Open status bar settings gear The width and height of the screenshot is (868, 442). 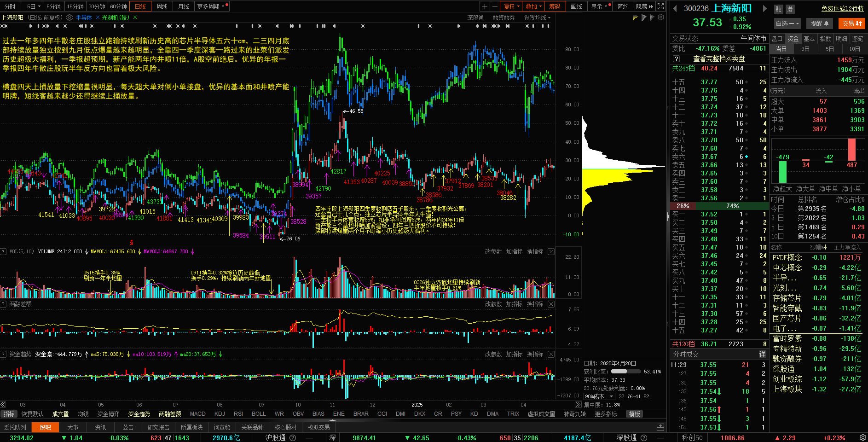862,437
